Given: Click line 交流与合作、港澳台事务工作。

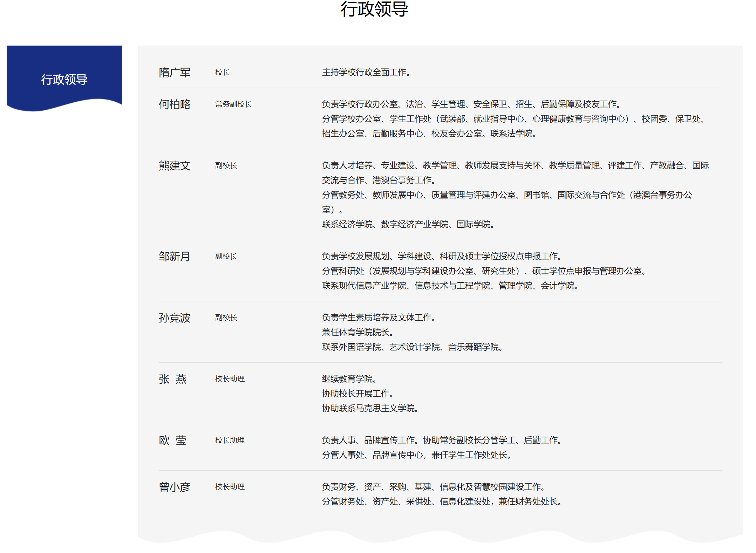Looking at the screenshot, I should coord(379,180).
